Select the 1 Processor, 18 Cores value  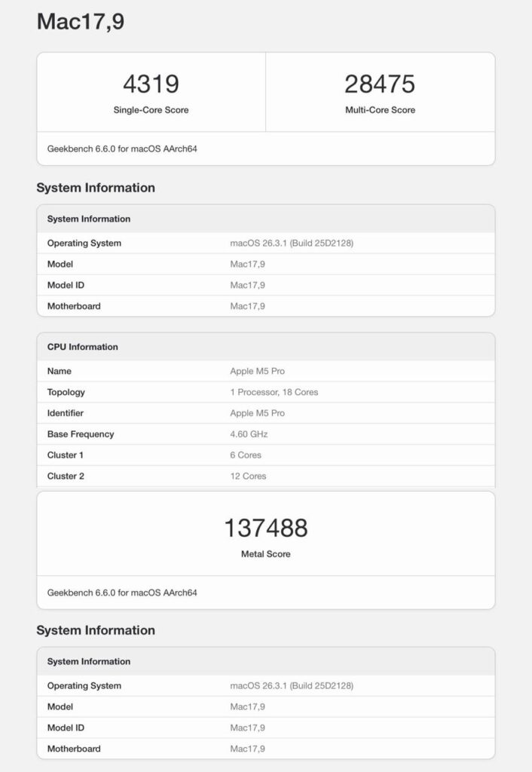(x=274, y=392)
